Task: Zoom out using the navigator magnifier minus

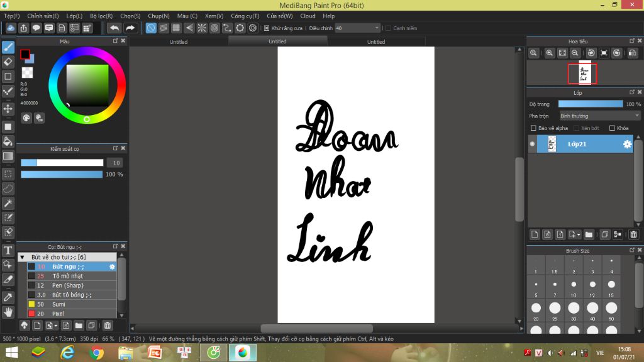Action: click(x=575, y=53)
